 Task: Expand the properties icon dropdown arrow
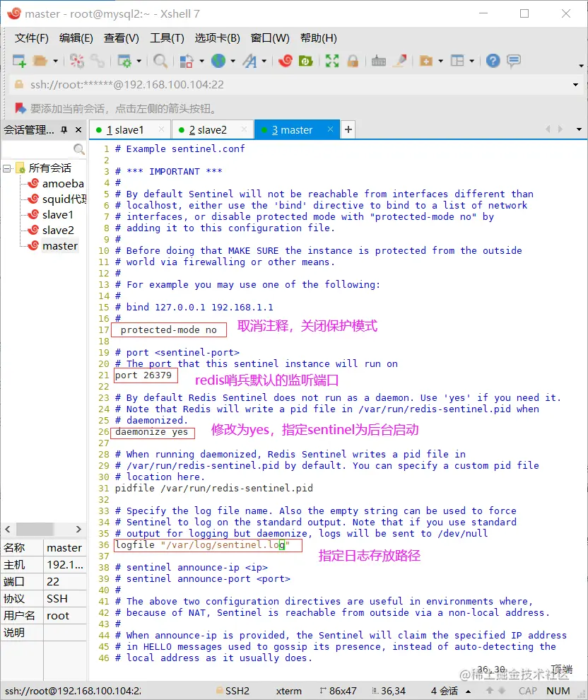(x=139, y=61)
